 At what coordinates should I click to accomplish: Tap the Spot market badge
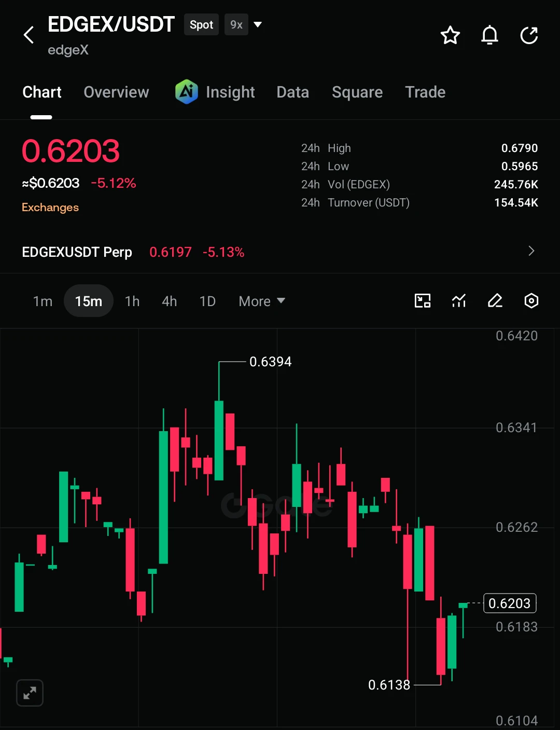201,24
